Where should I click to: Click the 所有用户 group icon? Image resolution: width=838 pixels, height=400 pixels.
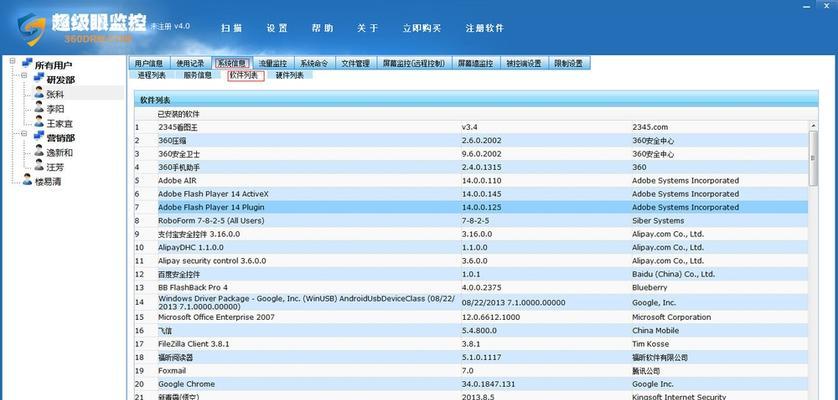27,64
